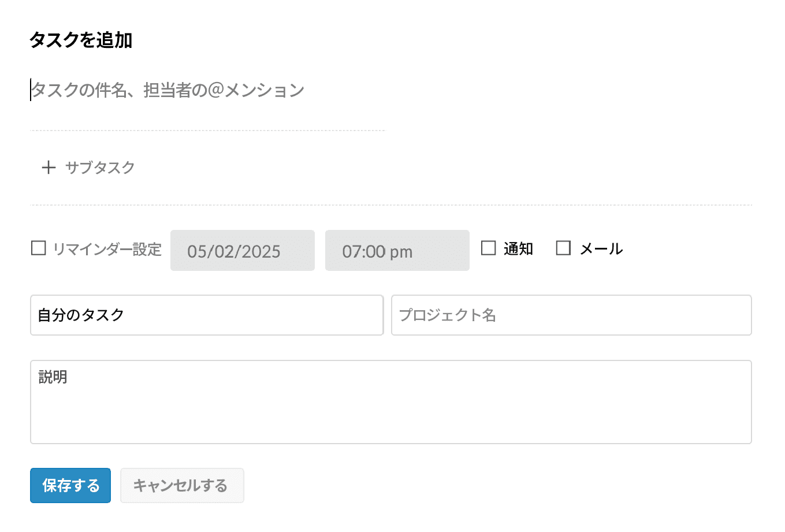Open the 自分のタスク list selector
The height and width of the screenshot is (532, 785).
(207, 315)
